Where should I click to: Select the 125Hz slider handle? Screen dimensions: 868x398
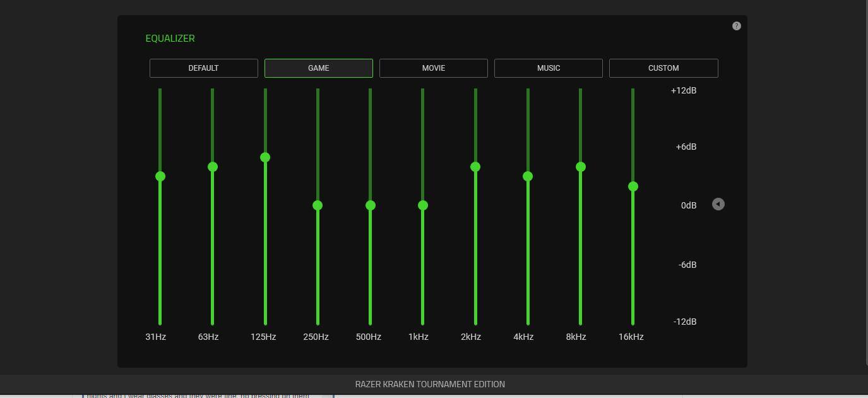pyautogui.click(x=265, y=157)
